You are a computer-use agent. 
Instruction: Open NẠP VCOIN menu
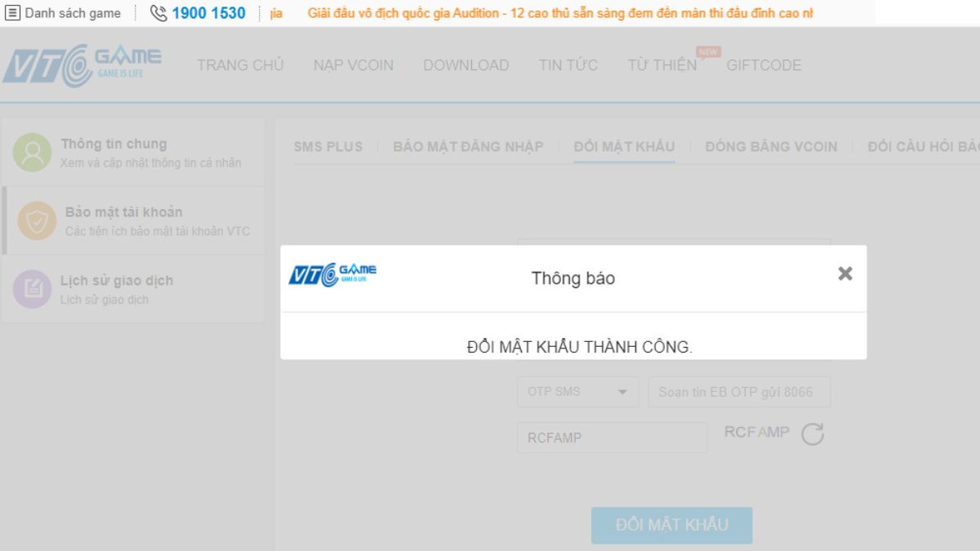point(354,65)
